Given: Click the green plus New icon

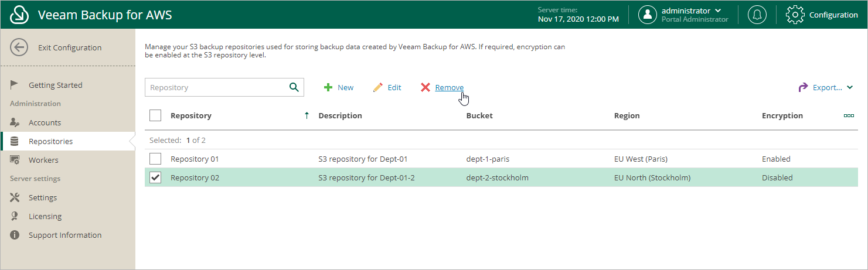Looking at the screenshot, I should point(329,87).
